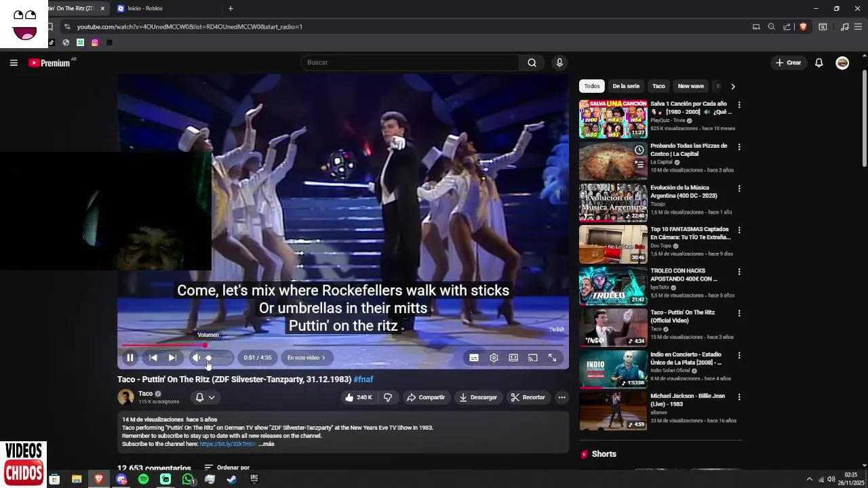
Task: Switch to theater mode
Action: 513,358
